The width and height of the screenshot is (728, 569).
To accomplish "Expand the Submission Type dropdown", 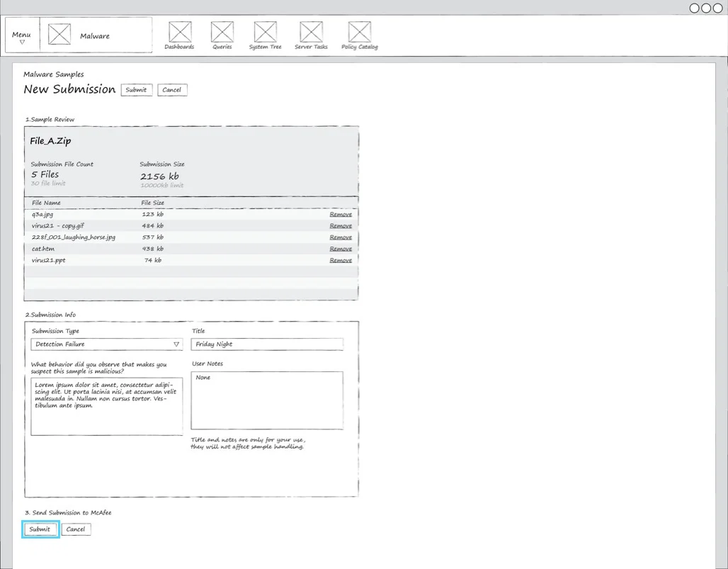I will (107, 344).
